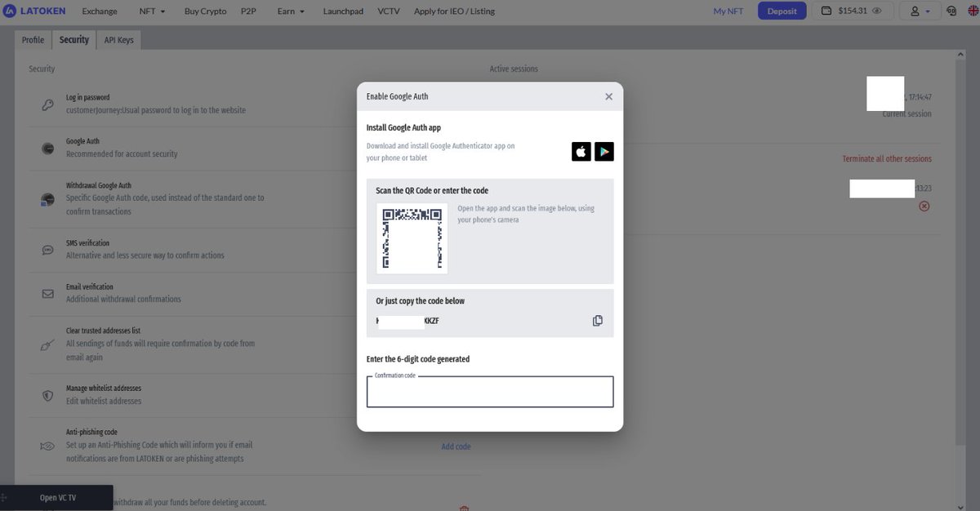Screen dimensions: 980x511
Task: Click 'Scan the QR Code or enter the code'
Action: pos(432,190)
